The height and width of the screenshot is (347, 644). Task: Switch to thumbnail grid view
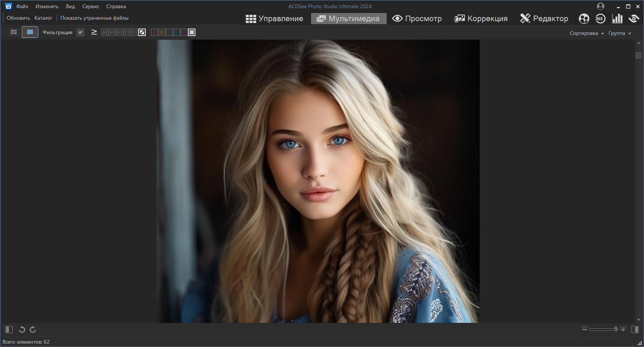(x=14, y=32)
